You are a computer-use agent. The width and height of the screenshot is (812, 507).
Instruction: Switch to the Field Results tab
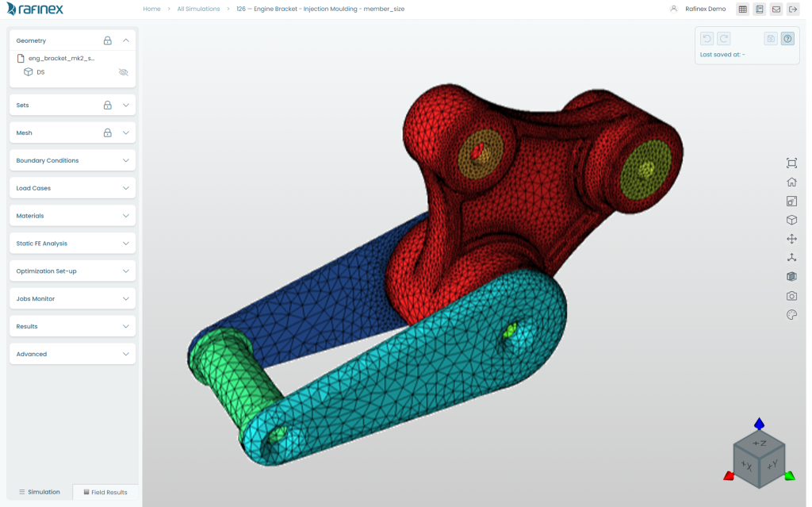tap(105, 492)
